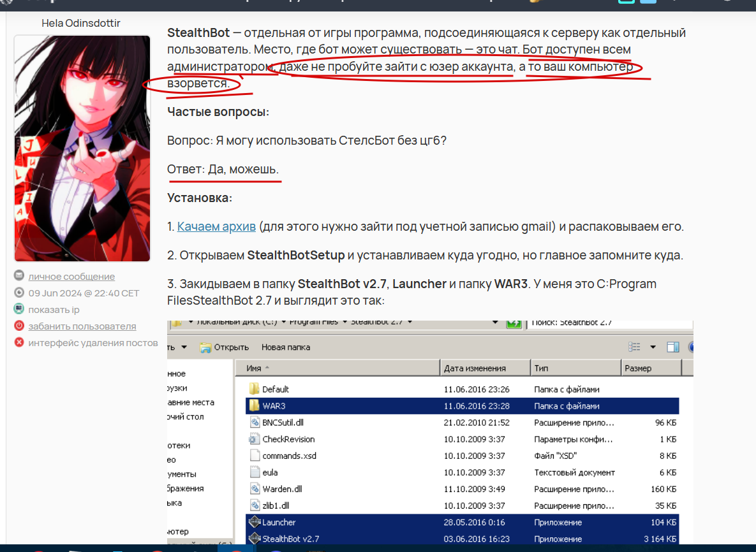
Task: Sort by the 'Размер' column header
Action: pyautogui.click(x=651, y=368)
